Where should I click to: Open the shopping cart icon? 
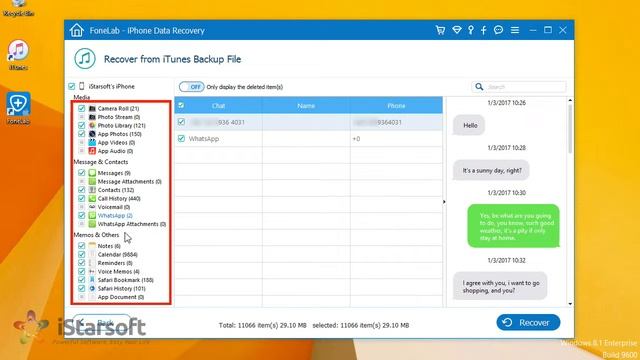[440, 30]
